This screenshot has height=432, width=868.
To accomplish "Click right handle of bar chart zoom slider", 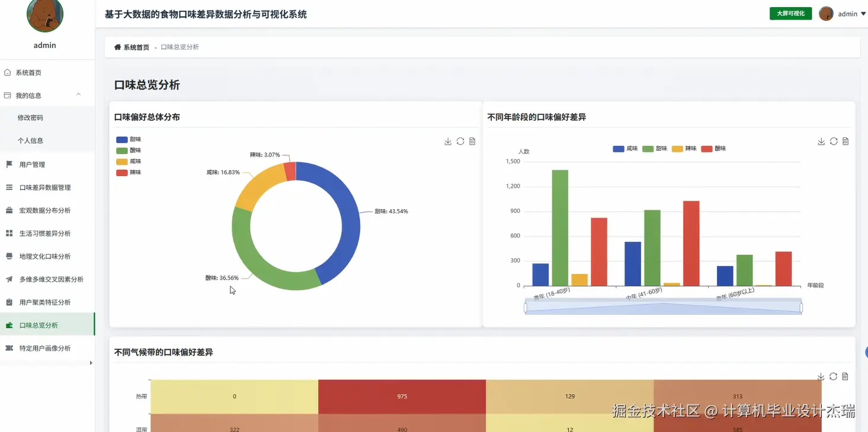I will click(801, 308).
